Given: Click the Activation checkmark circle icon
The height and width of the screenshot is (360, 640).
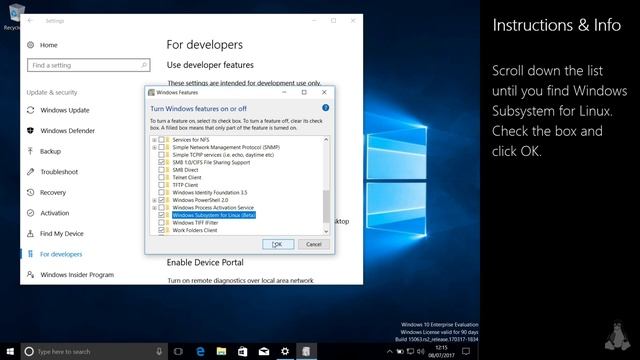Looking at the screenshot, I should pyautogui.click(x=31, y=213).
